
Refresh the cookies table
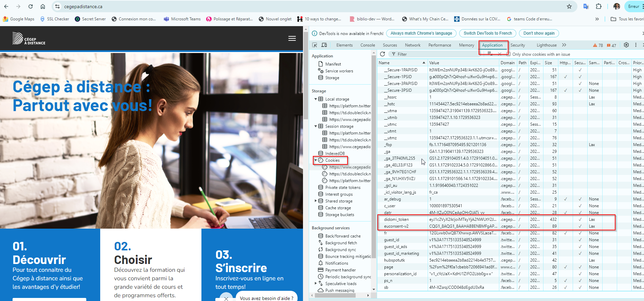click(x=382, y=54)
